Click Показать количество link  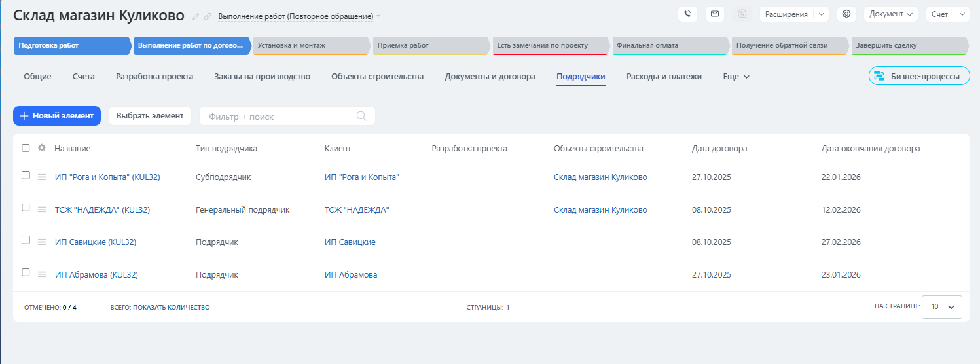click(x=171, y=307)
